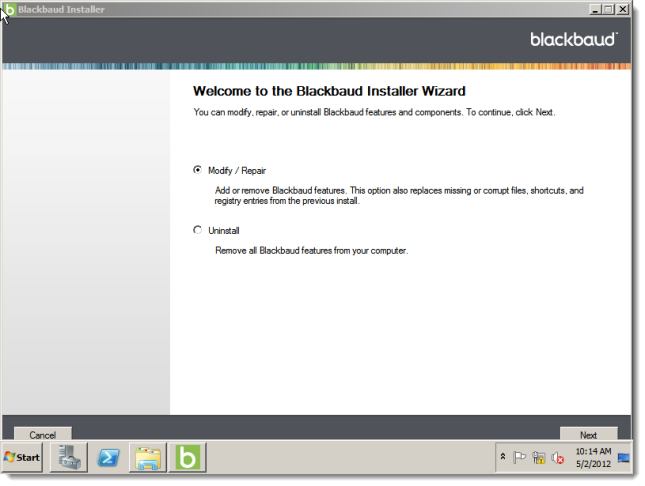Click the blackbaud logo in the header
This screenshot has height=486, width=645.
574,40
